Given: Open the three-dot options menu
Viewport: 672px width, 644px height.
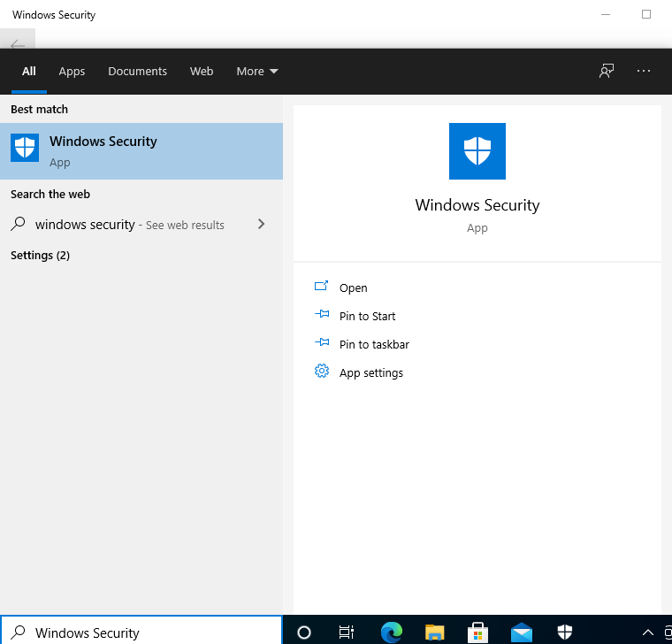Looking at the screenshot, I should [x=644, y=72].
